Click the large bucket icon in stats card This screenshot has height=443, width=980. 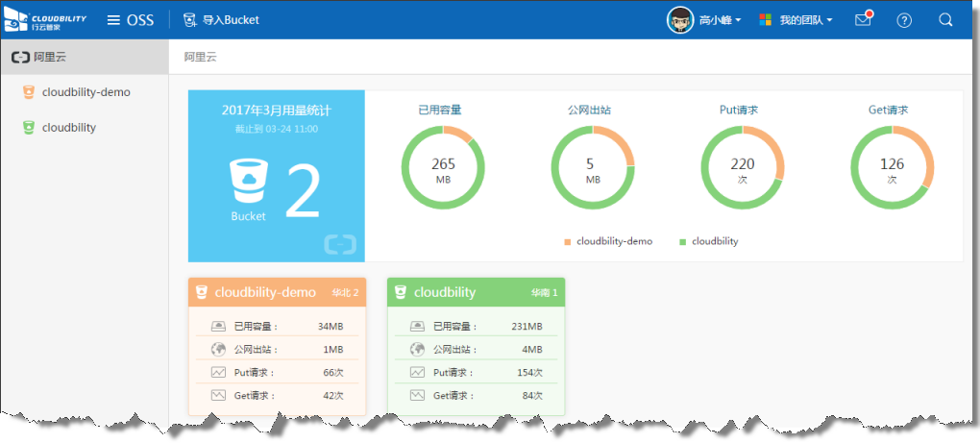(x=248, y=182)
